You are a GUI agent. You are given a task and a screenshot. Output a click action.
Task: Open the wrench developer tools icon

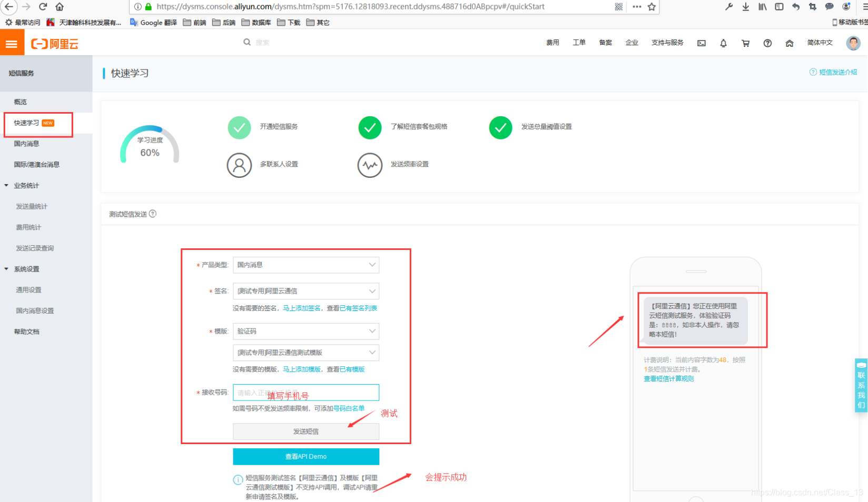click(x=729, y=6)
